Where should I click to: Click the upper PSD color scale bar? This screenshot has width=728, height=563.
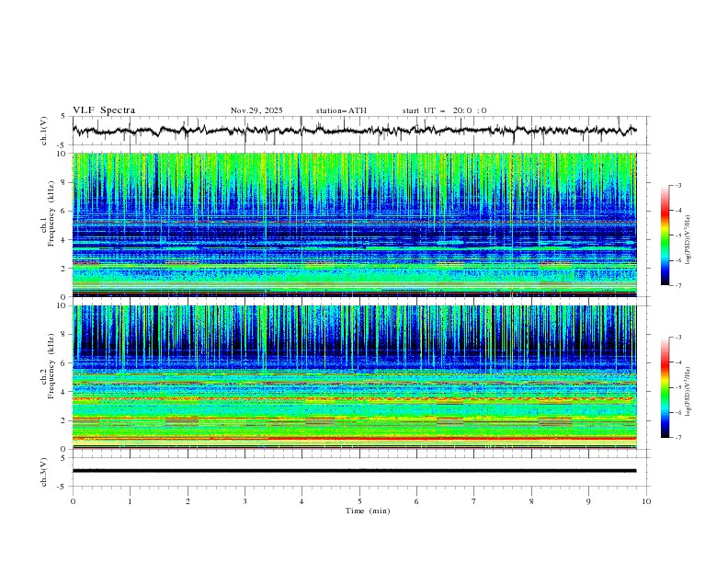point(665,236)
